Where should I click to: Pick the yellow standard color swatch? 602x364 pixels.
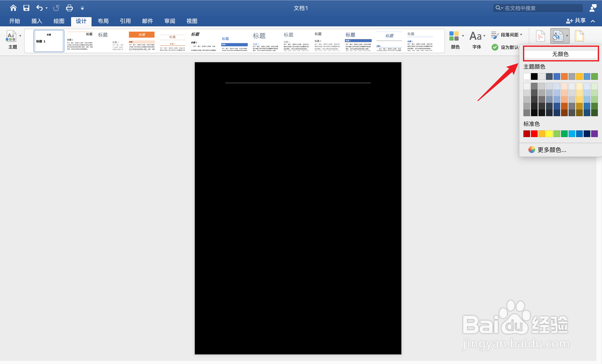[x=549, y=134]
